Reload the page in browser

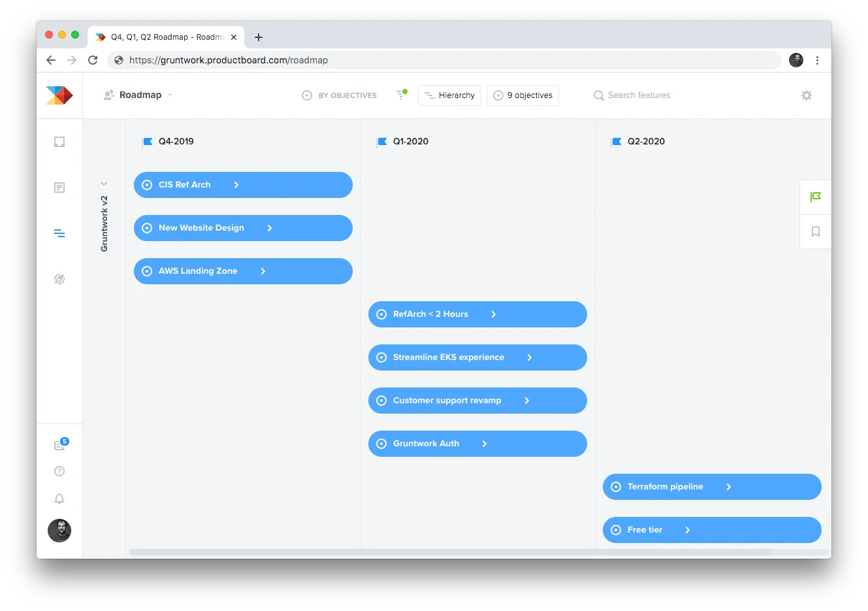coord(93,60)
